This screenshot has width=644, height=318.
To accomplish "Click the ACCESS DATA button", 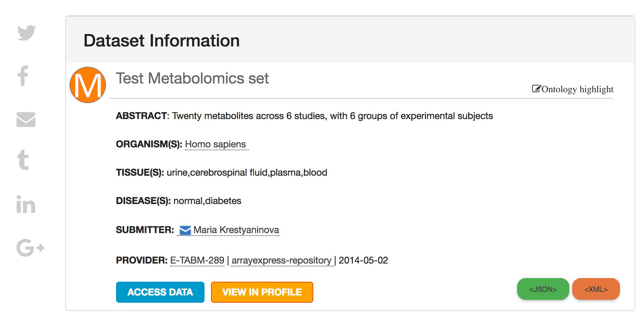I will (160, 292).
